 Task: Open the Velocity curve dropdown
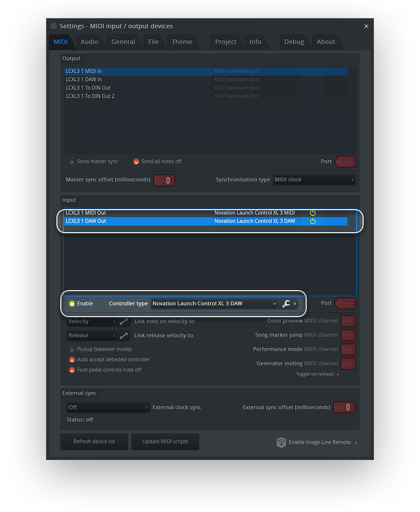click(92, 322)
